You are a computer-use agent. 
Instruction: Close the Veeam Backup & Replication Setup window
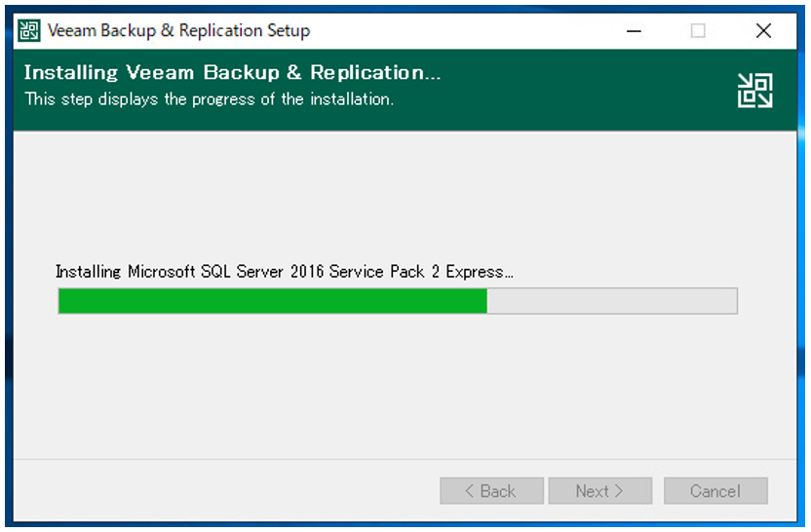point(763,31)
